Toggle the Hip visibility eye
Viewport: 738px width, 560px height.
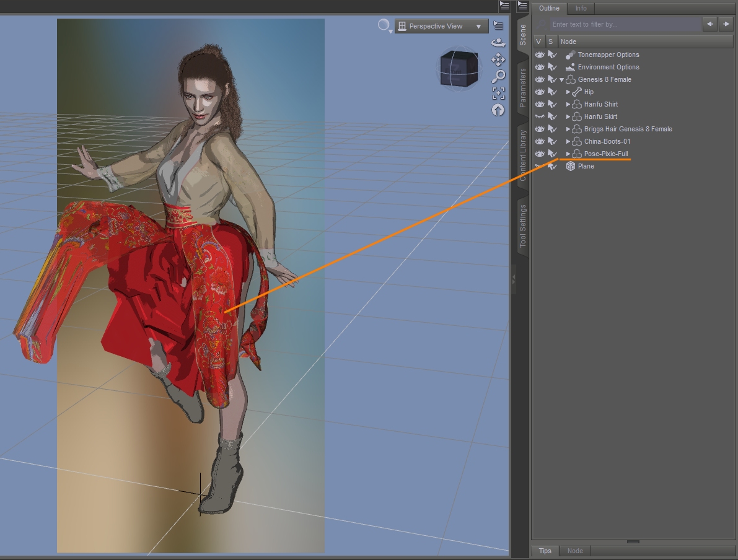coord(539,92)
